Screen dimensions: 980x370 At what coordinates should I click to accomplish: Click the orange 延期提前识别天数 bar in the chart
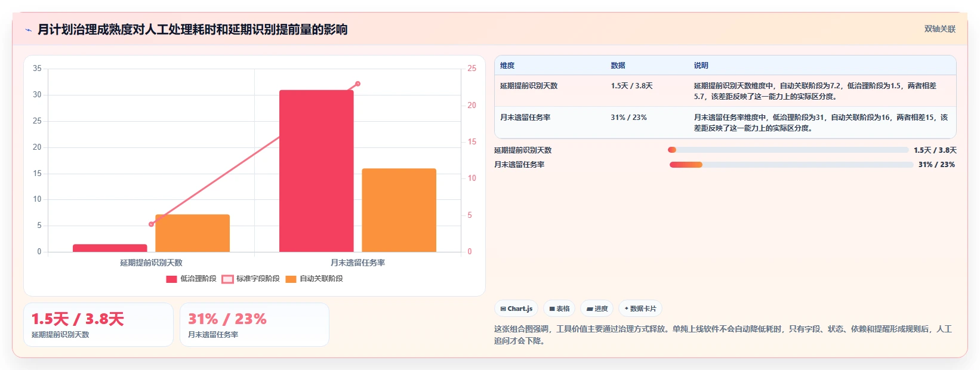pyautogui.click(x=193, y=233)
